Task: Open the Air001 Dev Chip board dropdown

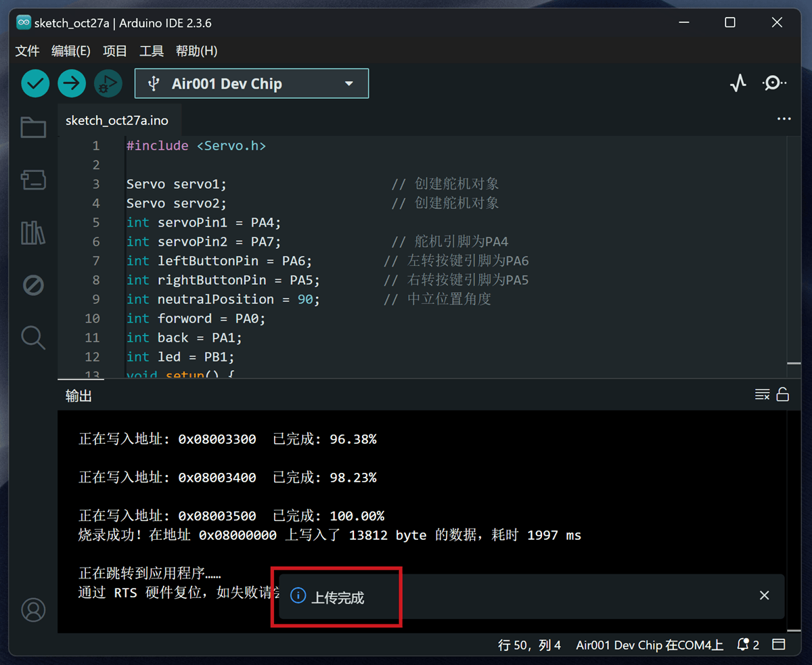Action: click(x=252, y=84)
